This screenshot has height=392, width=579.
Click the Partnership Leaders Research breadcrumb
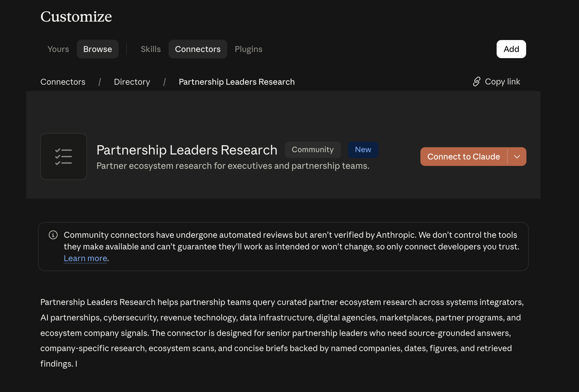237,82
